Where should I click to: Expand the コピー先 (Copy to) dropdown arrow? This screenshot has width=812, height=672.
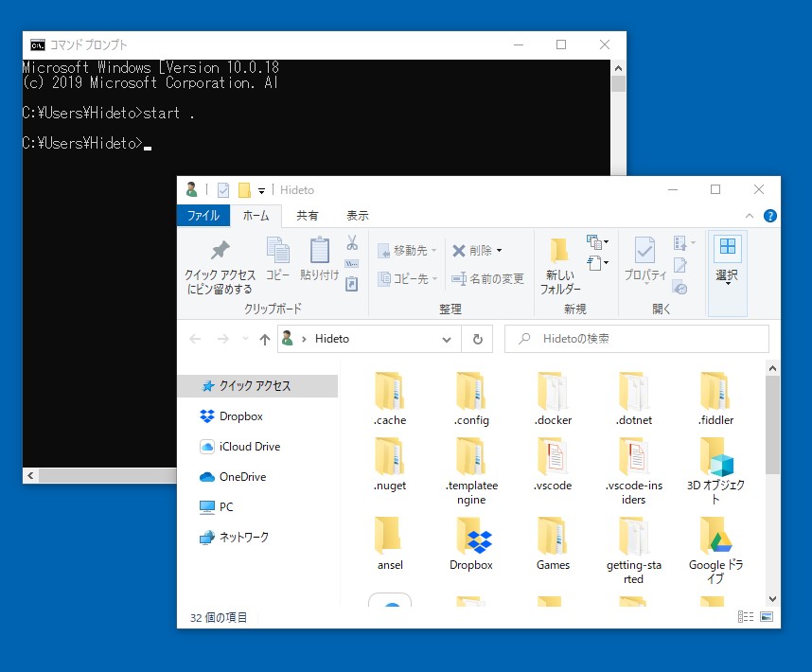(432, 280)
